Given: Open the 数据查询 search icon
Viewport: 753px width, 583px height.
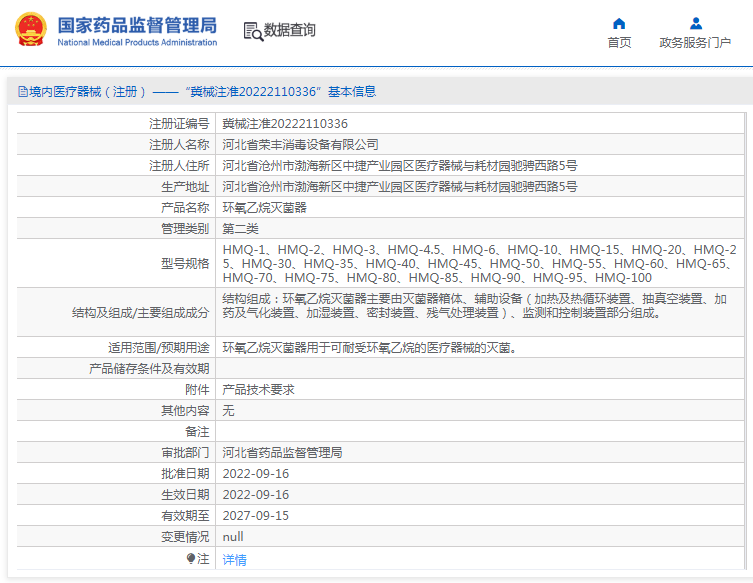Looking at the screenshot, I should click(253, 31).
